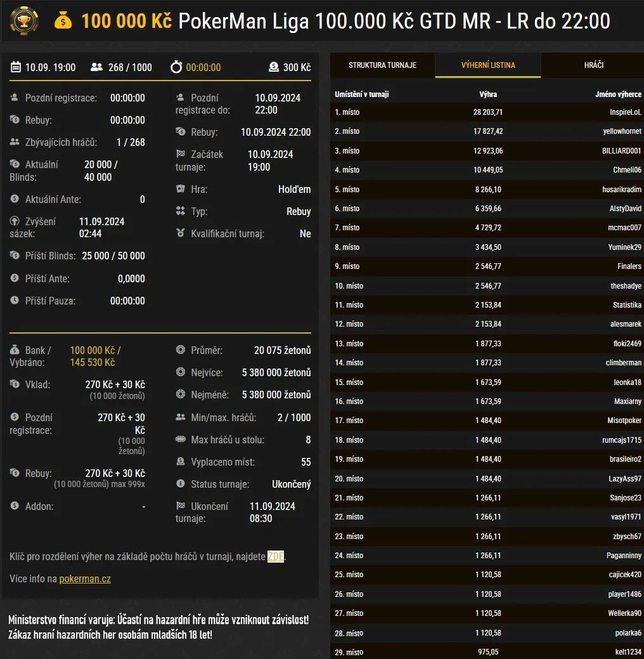Switch to the STRUKTURA TURNAJE tab
The width and height of the screenshot is (644, 659).
click(382, 65)
